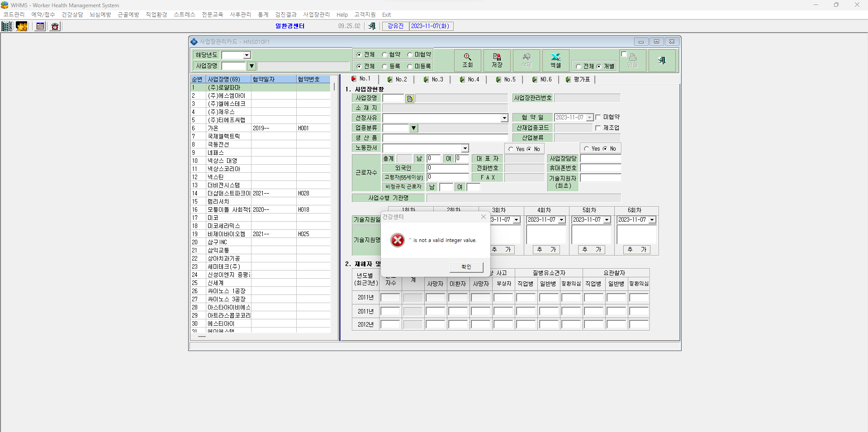Image resolution: width=868 pixels, height=432 pixels.
Task: Click the exit door icon in the card toolbar
Action: (662, 61)
